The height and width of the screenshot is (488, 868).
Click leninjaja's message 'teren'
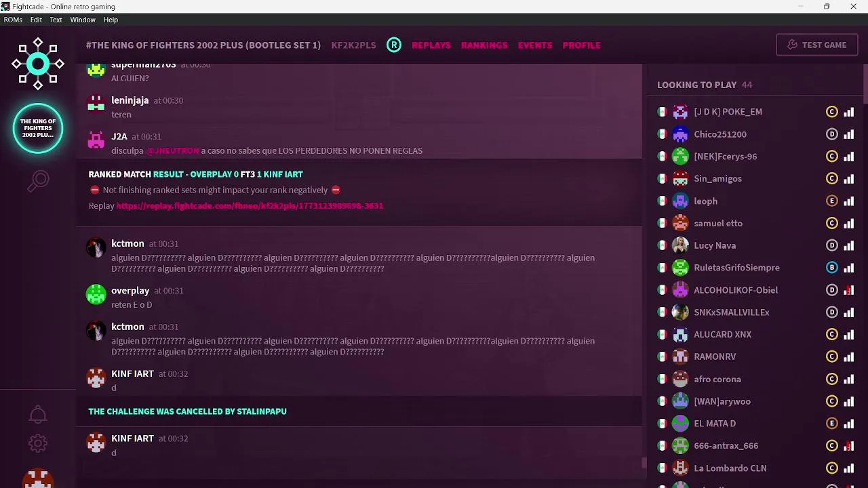[121, 115]
